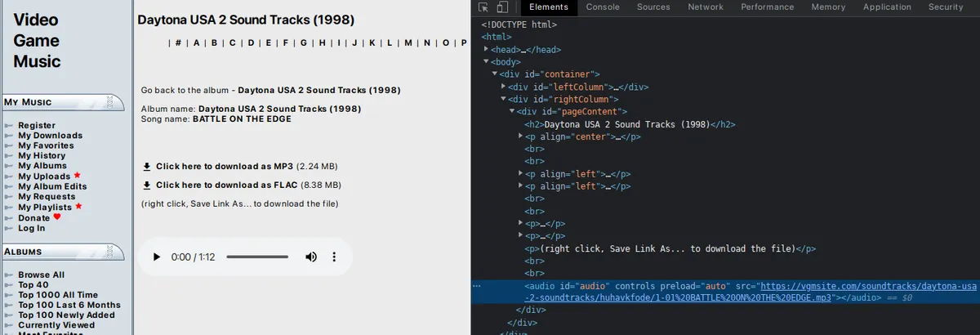This screenshot has width=980, height=335.
Task: Collapse the div id container node
Action: pos(495,74)
